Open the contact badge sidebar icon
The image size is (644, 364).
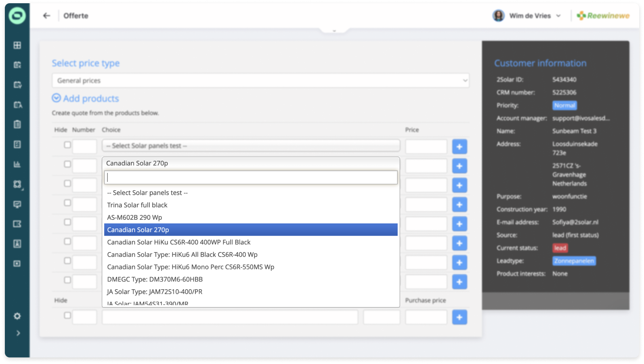tap(17, 244)
